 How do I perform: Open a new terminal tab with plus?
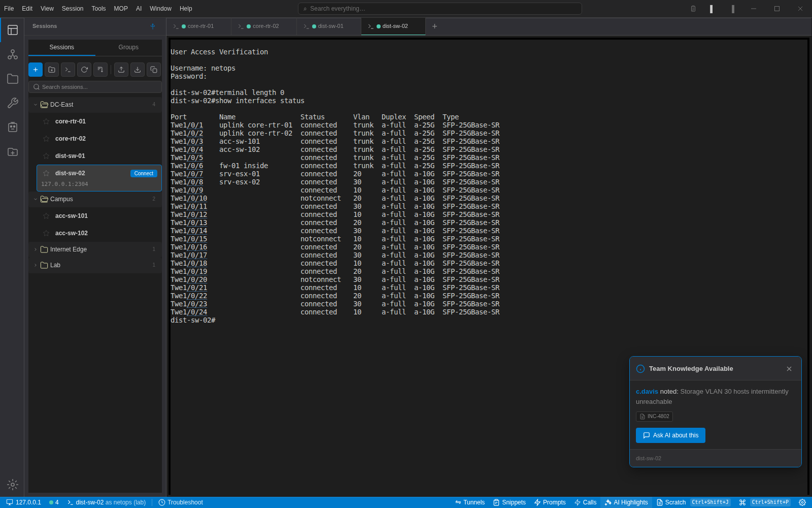(434, 26)
